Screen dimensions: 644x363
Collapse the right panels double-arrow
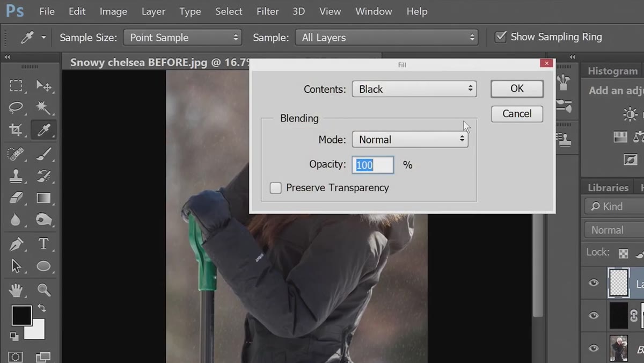[x=573, y=57]
